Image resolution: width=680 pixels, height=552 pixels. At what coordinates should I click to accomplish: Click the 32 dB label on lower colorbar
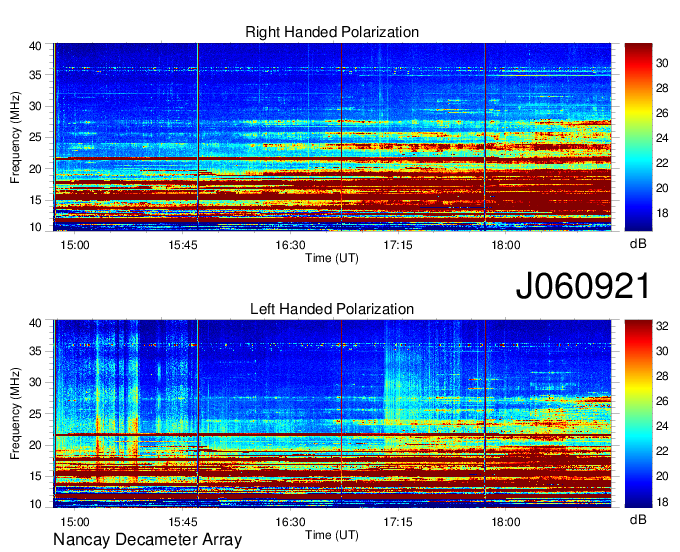click(662, 326)
